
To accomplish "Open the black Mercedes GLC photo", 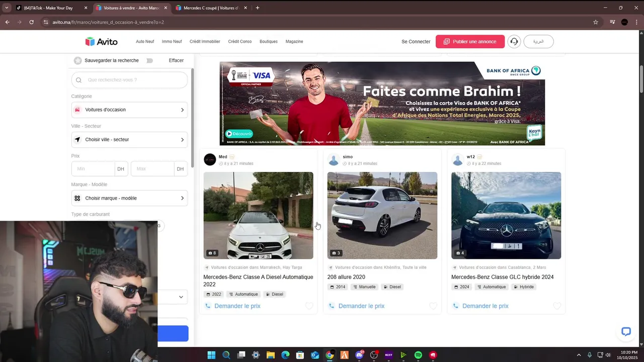I will (x=506, y=216).
